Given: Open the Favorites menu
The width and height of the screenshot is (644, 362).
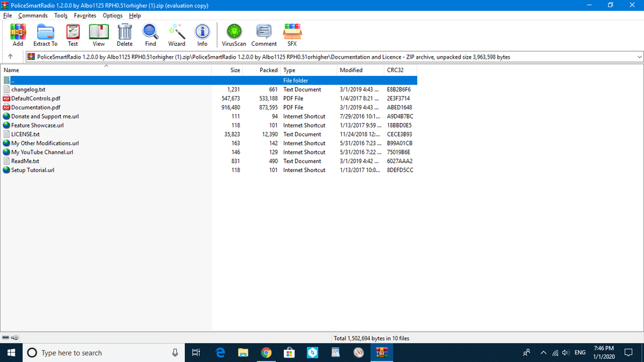Looking at the screenshot, I should 85,15.
